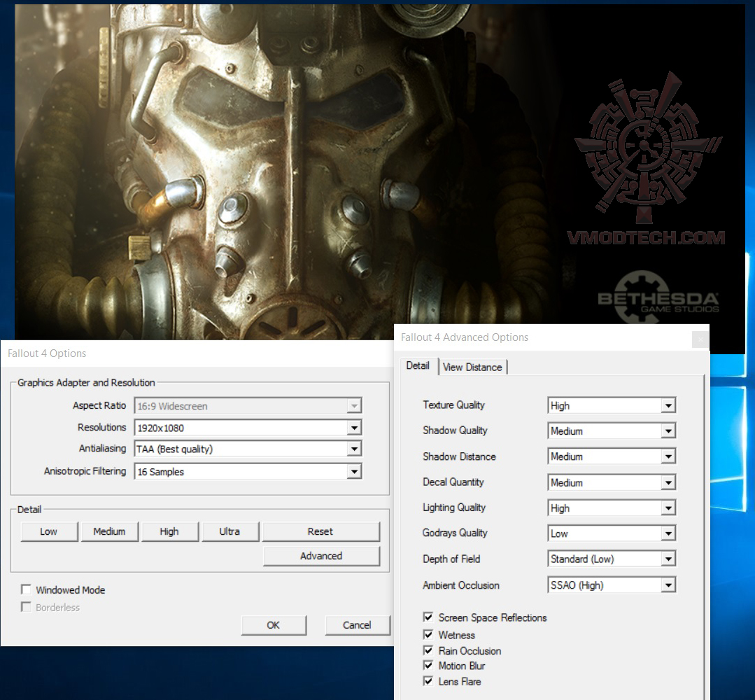
Task: Click the Bethesda Game Studios logo
Action: tap(658, 299)
